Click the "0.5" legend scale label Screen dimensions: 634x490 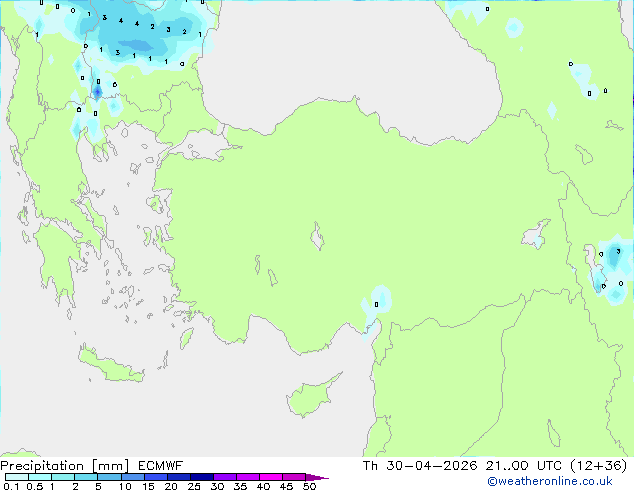coord(35,486)
